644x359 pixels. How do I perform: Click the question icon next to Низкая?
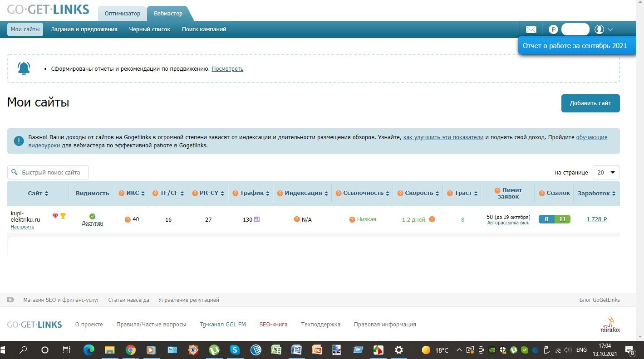tap(352, 219)
